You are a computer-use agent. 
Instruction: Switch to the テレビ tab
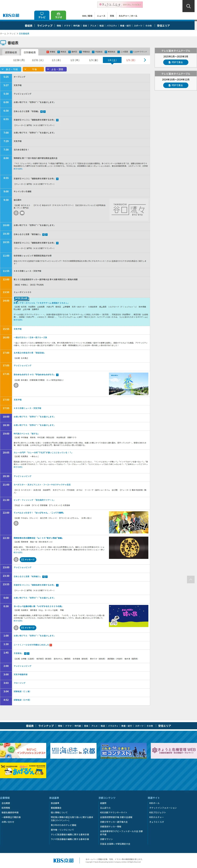42,15
